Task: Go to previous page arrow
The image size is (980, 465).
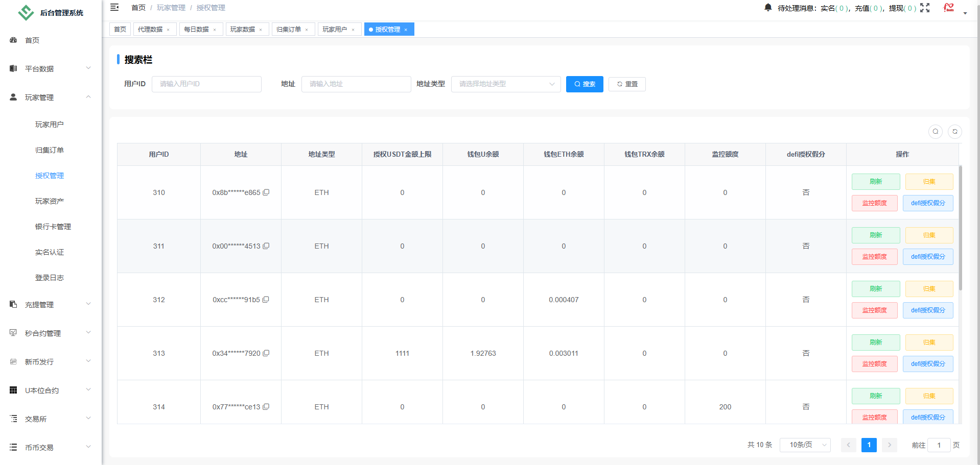Action: 849,445
